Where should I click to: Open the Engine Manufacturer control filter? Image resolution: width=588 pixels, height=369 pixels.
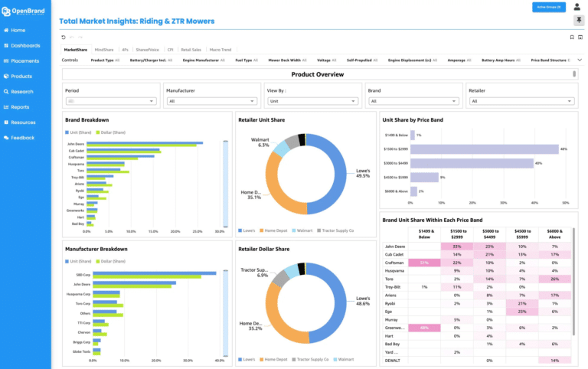[204, 60]
